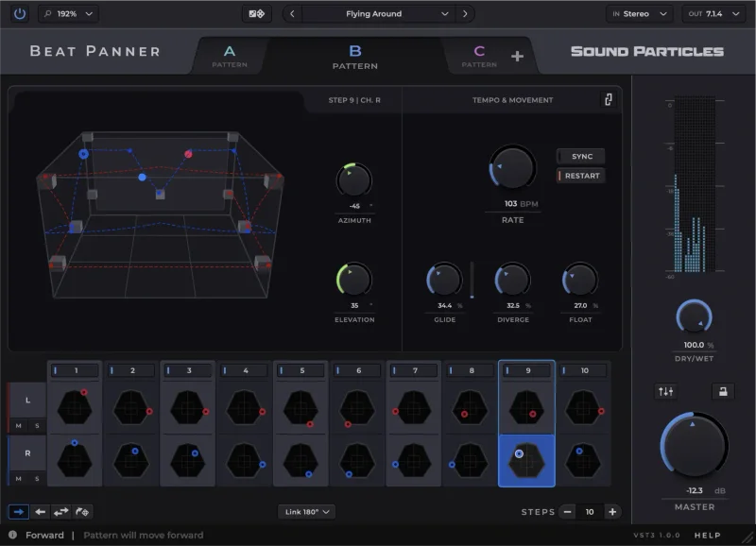Select the random direction icon
Screen dimensions: 756x546
[82, 512]
